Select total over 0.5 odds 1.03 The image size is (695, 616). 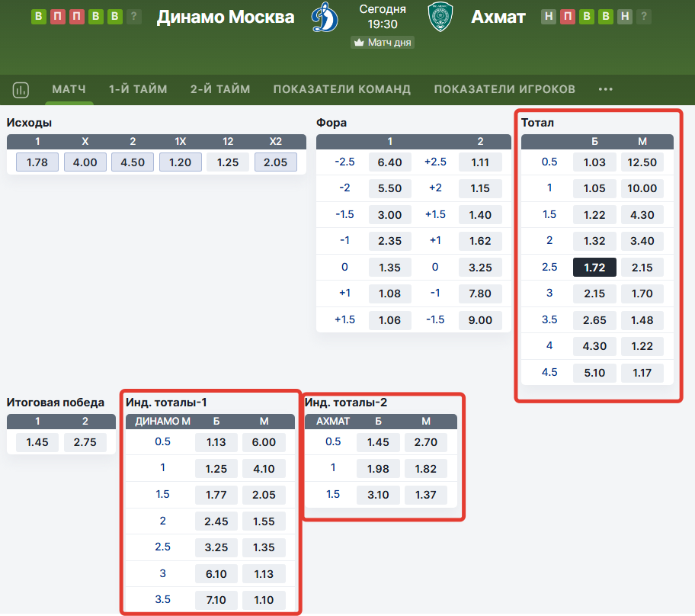(594, 162)
